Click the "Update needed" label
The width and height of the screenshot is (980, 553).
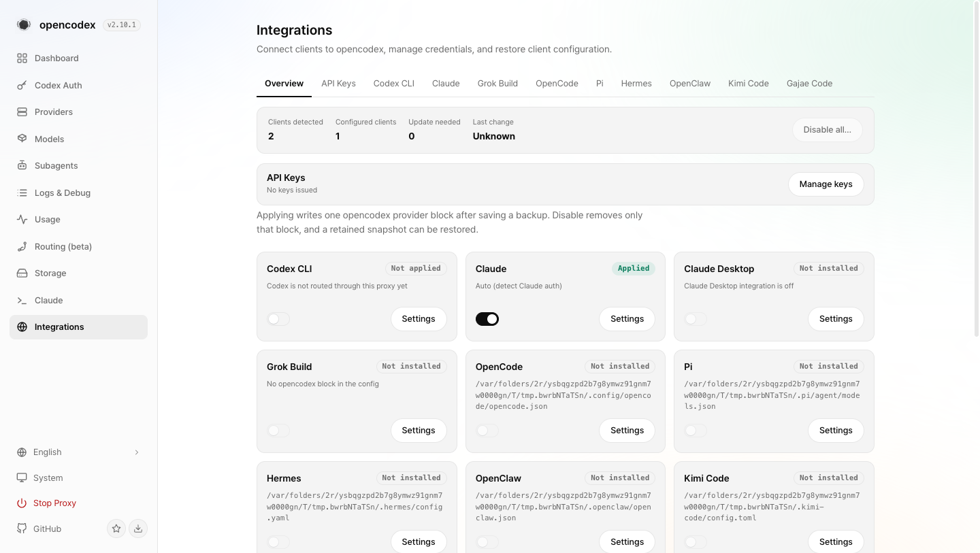tap(434, 122)
